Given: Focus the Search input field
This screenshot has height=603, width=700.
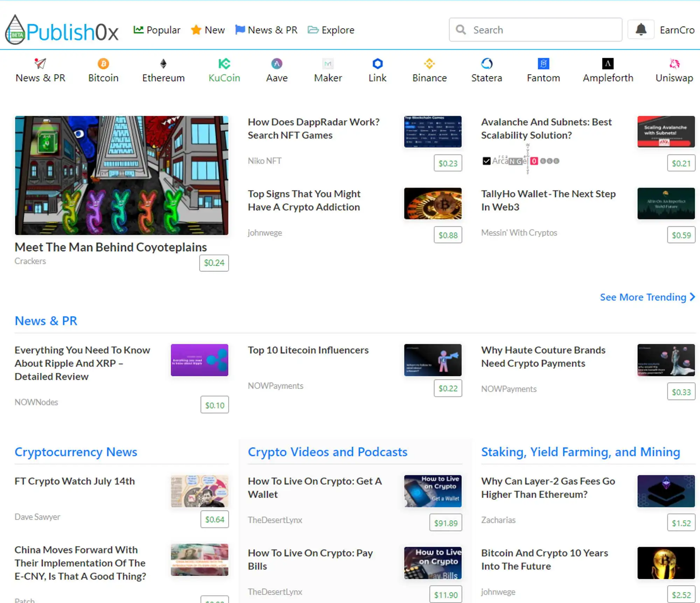Looking at the screenshot, I should point(535,30).
